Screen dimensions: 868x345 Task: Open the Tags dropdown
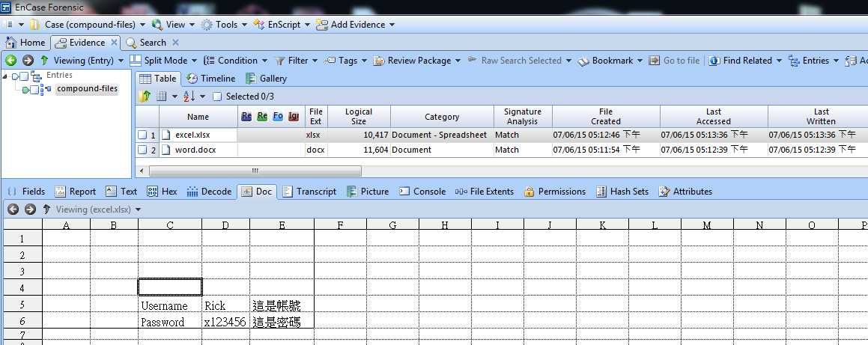tap(346, 61)
